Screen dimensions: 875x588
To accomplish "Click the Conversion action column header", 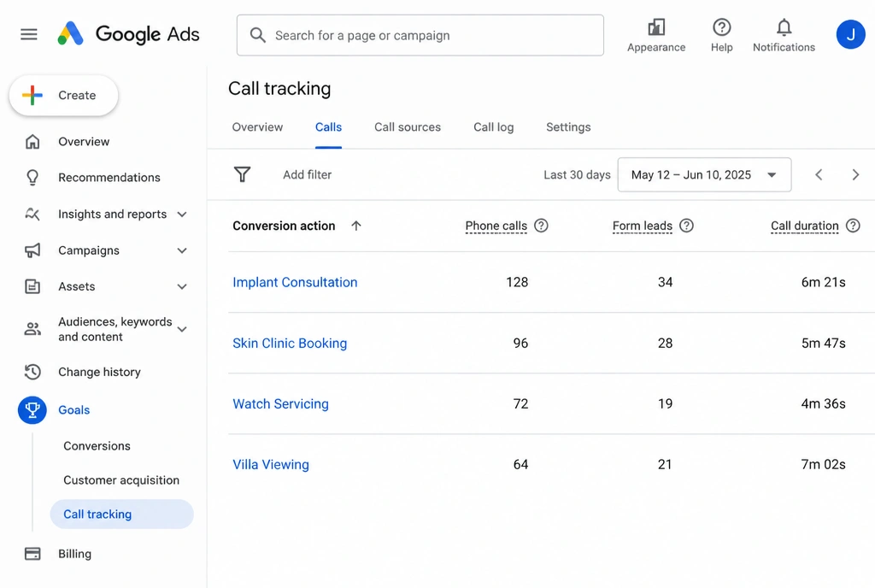I will [284, 226].
